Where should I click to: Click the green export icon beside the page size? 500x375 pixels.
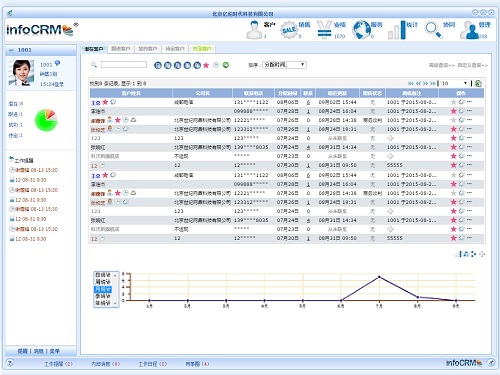point(478,83)
